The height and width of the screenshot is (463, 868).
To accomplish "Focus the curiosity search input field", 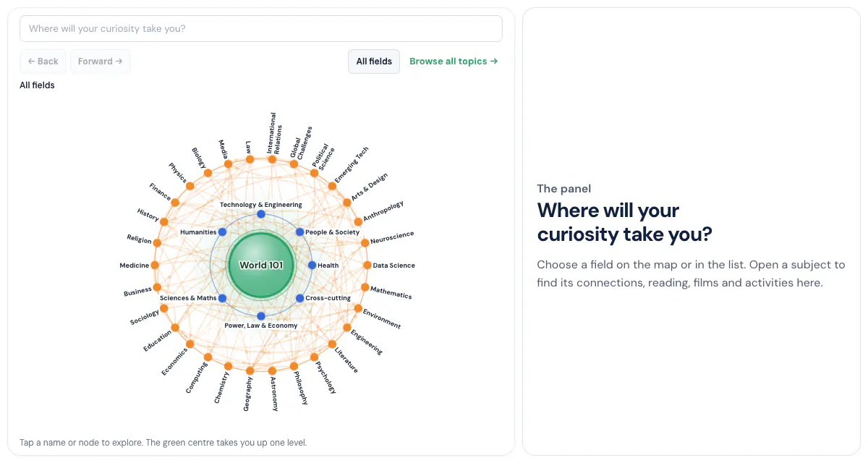I will [261, 29].
